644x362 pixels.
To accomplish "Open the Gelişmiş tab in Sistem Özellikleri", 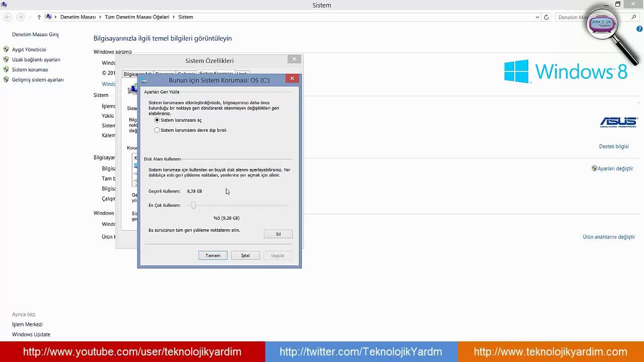I will pos(186,73).
